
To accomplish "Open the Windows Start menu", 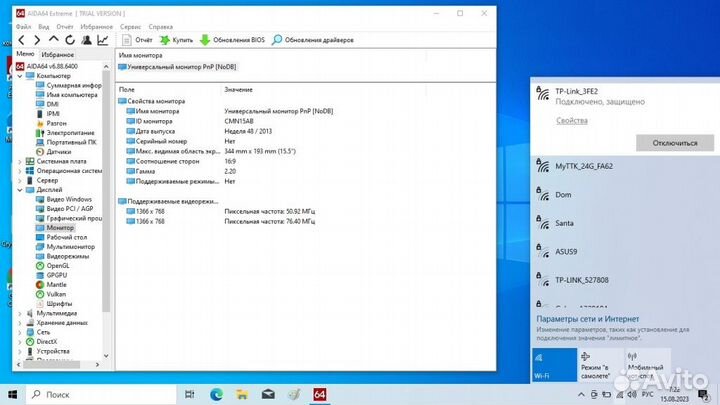I will tap(13, 394).
